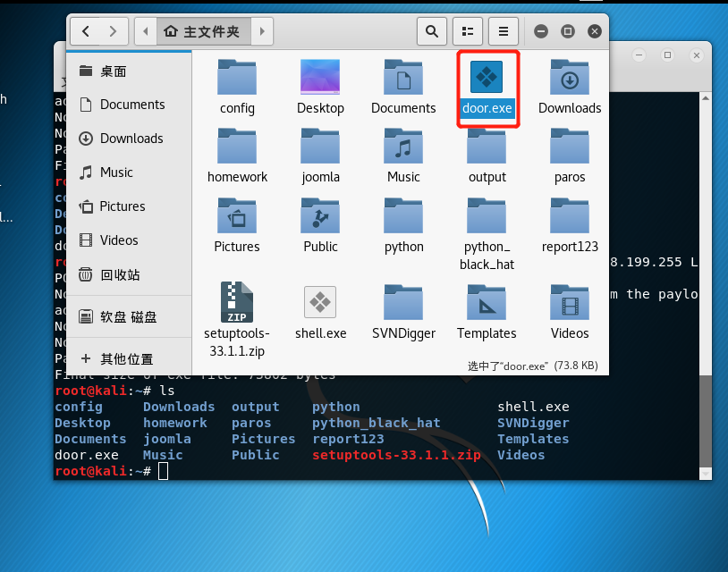Screen dimensions: 728x572
Task: Toggle the list view icon button
Action: (468, 31)
